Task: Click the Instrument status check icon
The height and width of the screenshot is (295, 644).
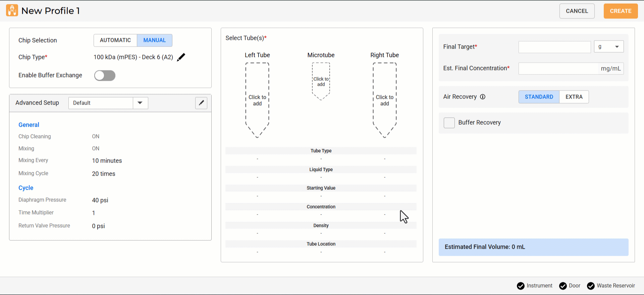Action: click(x=521, y=286)
